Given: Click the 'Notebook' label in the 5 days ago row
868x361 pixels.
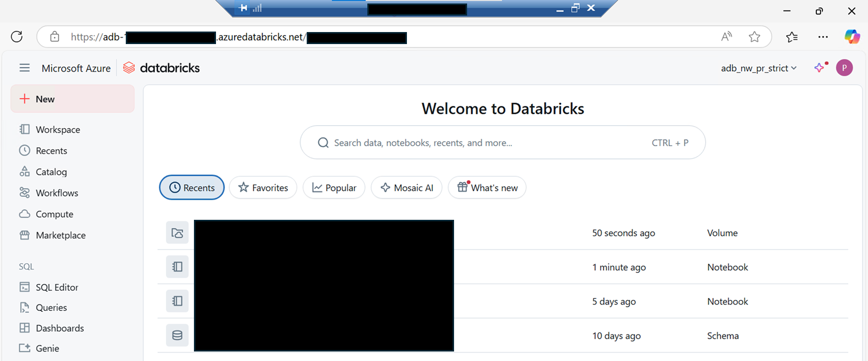Looking at the screenshot, I should [x=728, y=301].
